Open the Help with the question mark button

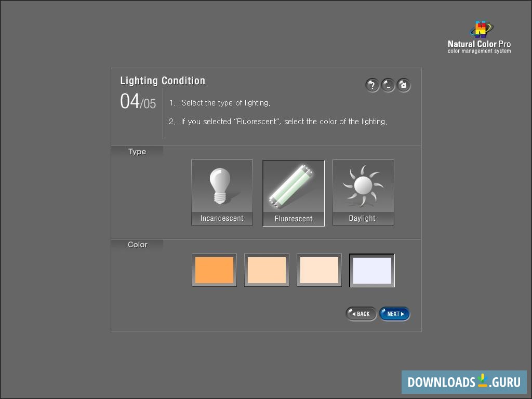click(373, 85)
